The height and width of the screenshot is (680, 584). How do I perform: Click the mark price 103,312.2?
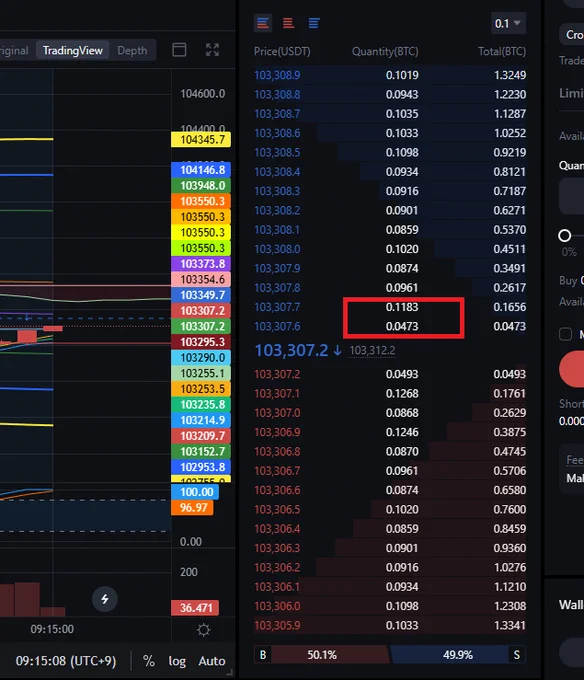pos(372,350)
